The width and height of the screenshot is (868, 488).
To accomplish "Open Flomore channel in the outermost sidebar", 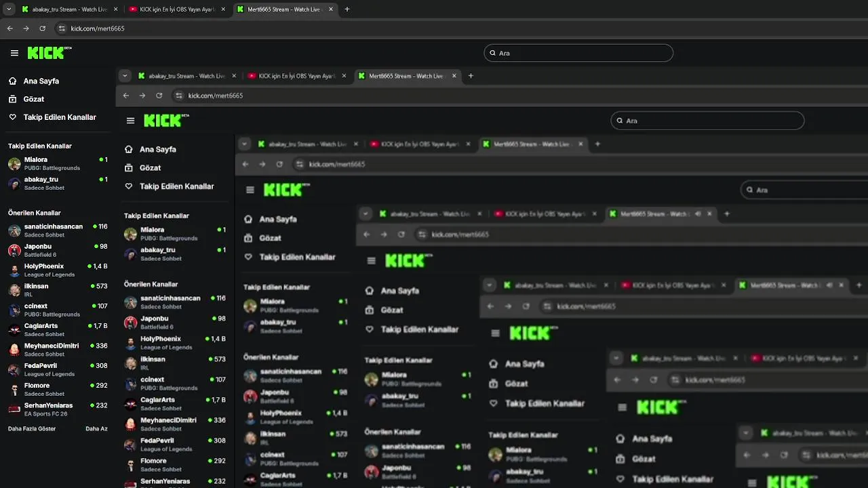I will (58, 389).
